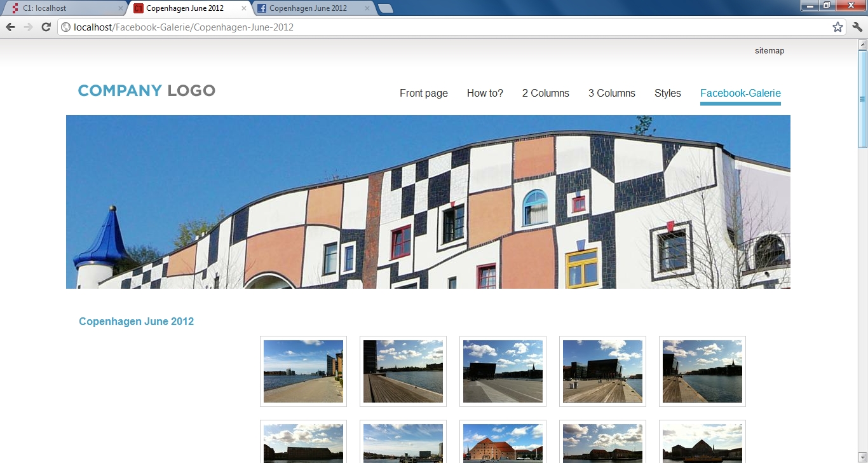Open the Chrome wrench settings menu
Viewport: 868px width, 463px height.
coord(857,27)
